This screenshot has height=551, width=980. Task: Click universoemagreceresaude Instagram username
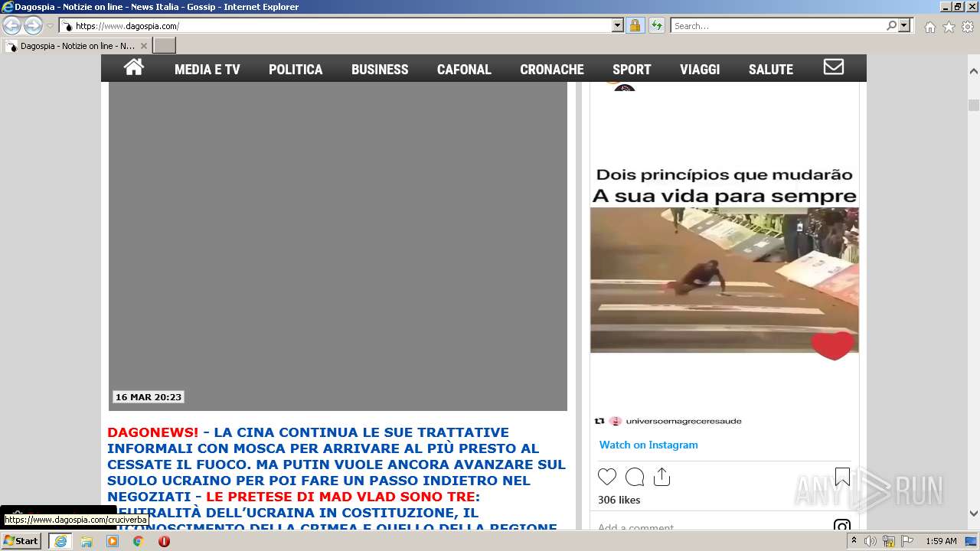pyautogui.click(x=684, y=421)
